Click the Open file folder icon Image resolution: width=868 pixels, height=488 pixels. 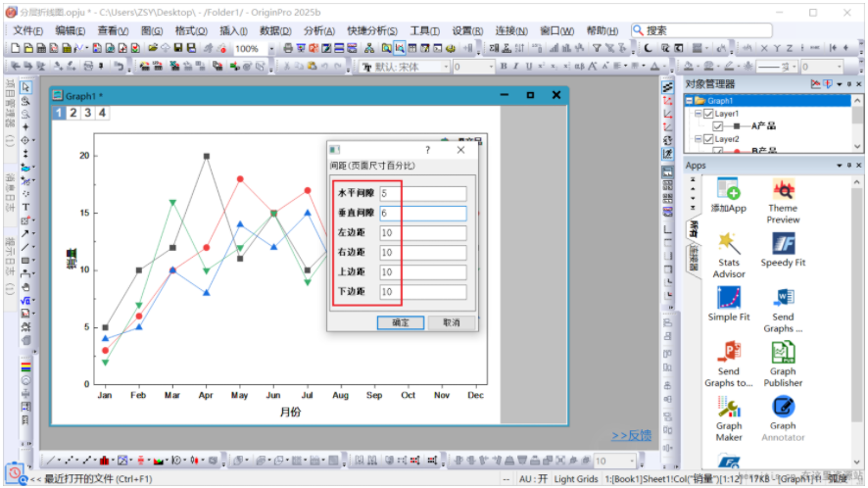click(x=153, y=48)
